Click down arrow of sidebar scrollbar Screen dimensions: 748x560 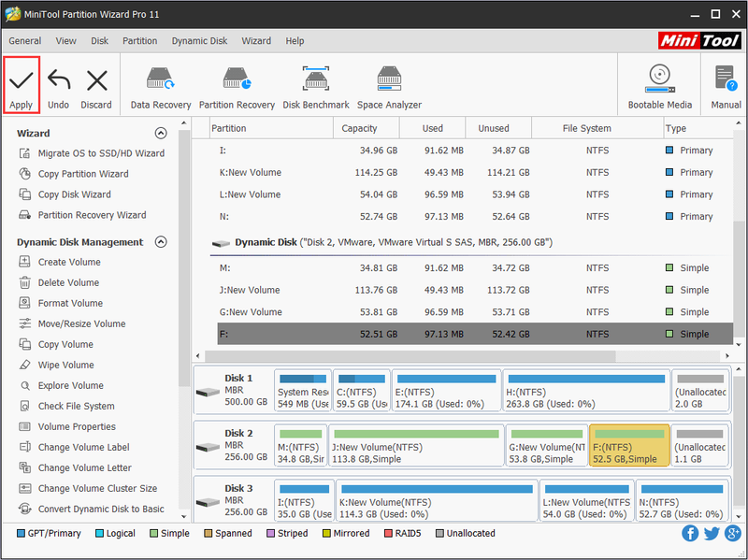click(x=184, y=517)
